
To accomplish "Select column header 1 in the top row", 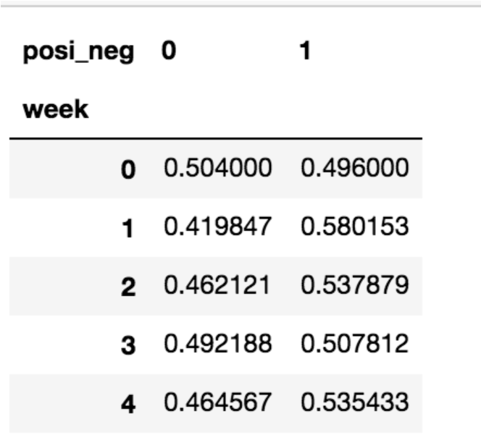I will [x=306, y=52].
